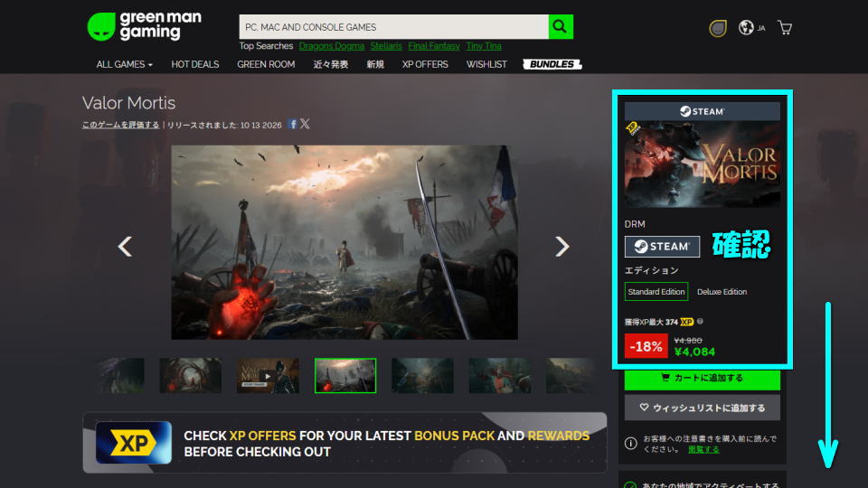Viewport: 868px width, 488px height.
Task: Select the first dark creature thumbnail
Action: tap(122, 376)
